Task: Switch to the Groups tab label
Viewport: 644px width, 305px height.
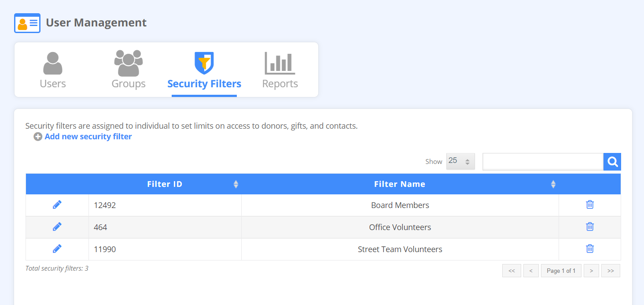Action: point(129,84)
